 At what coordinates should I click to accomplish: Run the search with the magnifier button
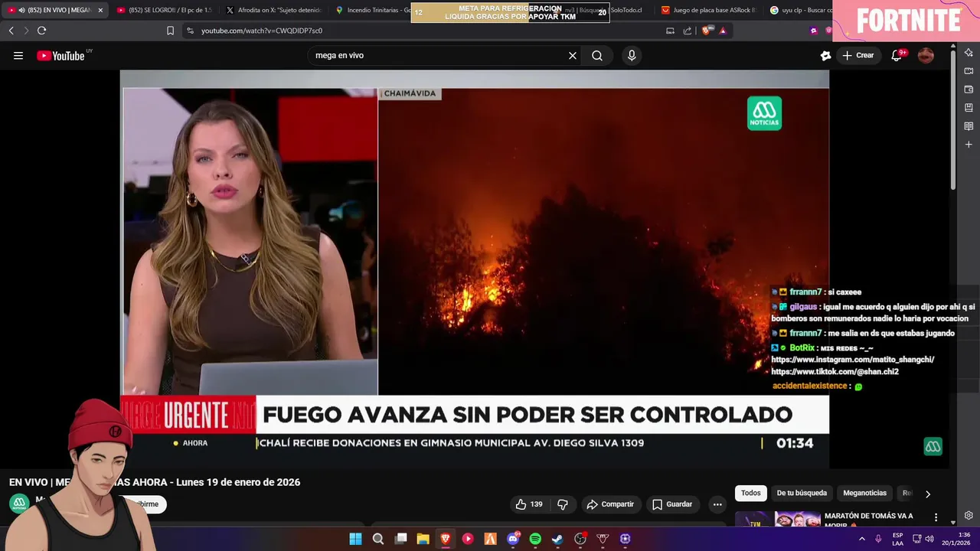click(597, 55)
